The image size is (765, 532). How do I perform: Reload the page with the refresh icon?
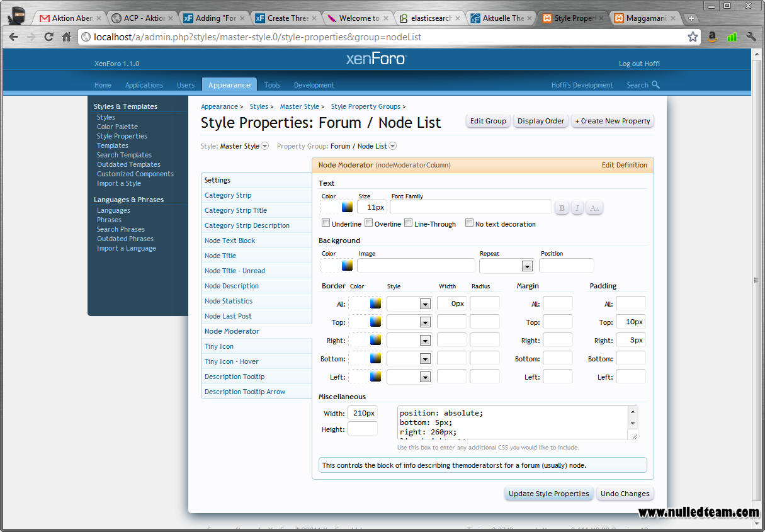48,37
